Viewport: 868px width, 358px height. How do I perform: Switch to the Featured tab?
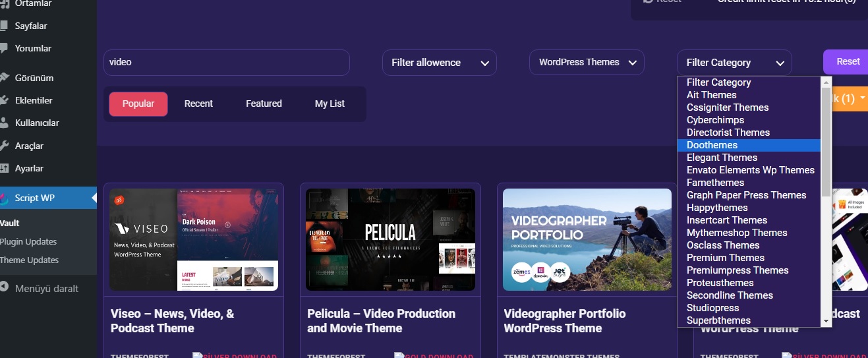tap(264, 104)
